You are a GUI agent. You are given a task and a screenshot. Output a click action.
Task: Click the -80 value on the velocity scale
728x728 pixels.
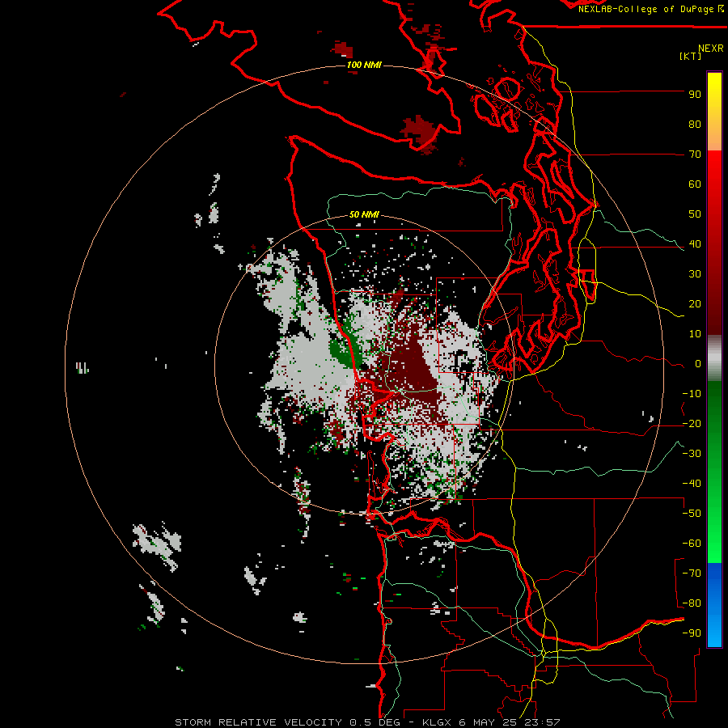pos(692,603)
